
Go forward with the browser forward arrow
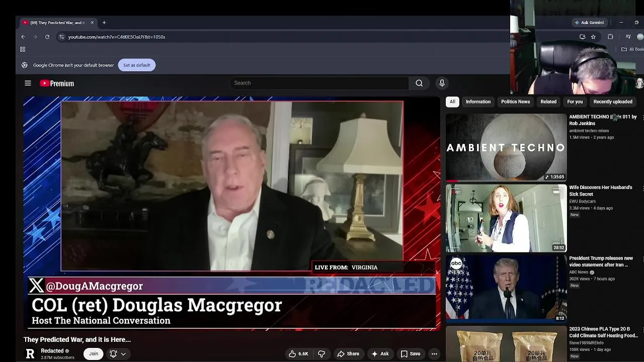pos(35,37)
